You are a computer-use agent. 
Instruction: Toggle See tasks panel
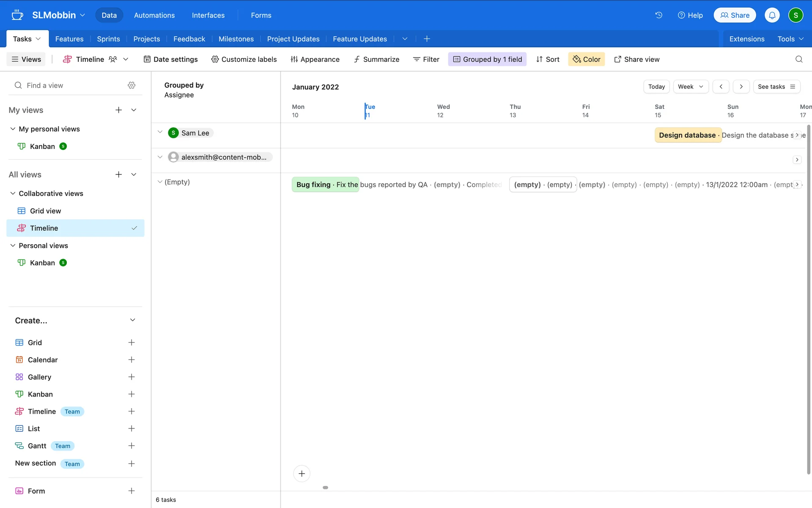click(x=776, y=87)
